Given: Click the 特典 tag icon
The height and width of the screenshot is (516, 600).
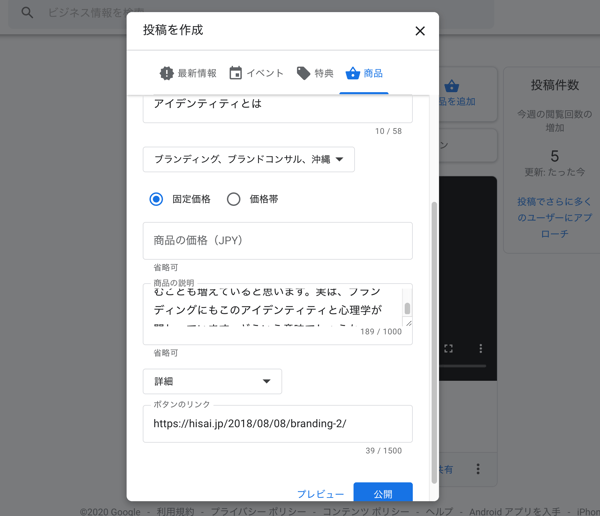Looking at the screenshot, I should pos(303,73).
